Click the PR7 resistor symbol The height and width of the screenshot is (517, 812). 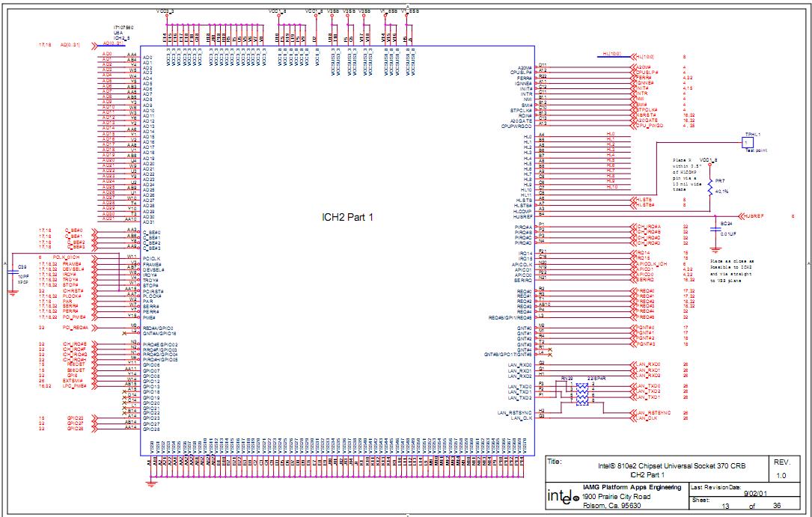tap(710, 186)
